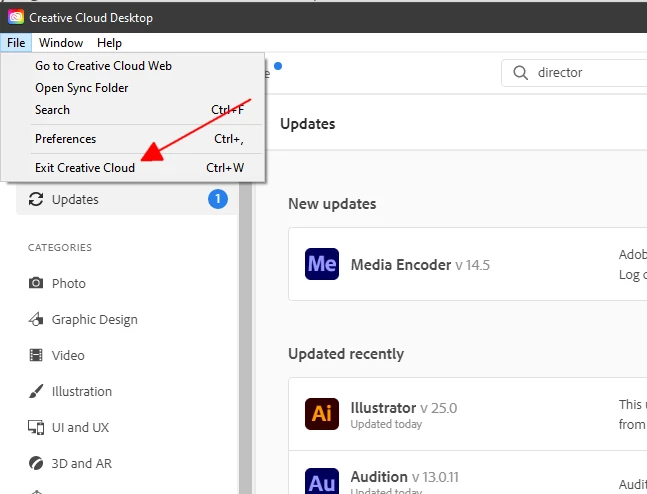Choose Go to Creative Cloud Web
The image size is (647, 494).
133,66
